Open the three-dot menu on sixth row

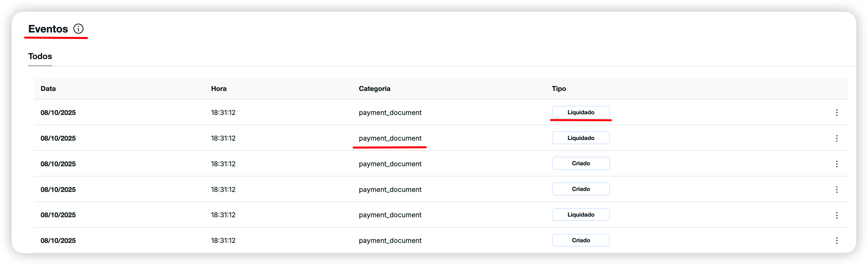(x=836, y=241)
